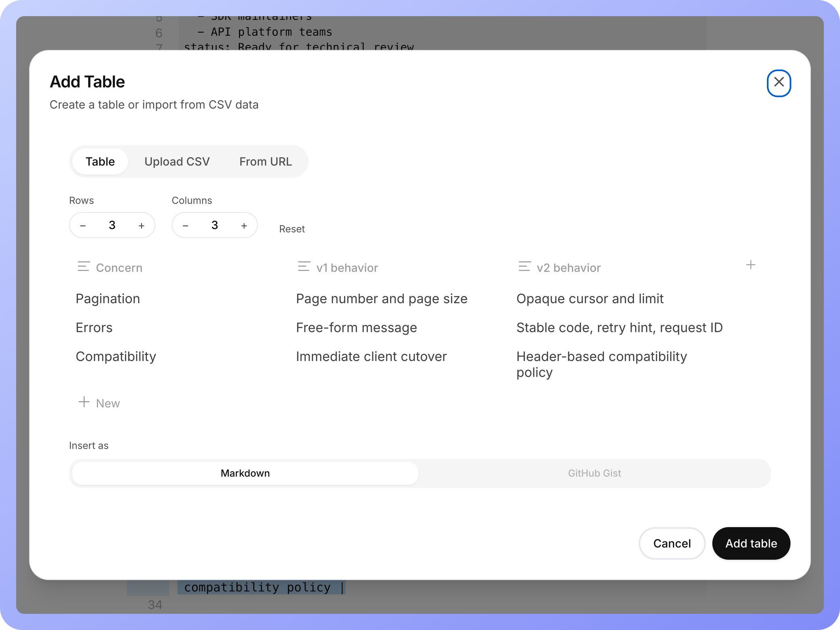Screen dimensions: 840x630
Task: Edit the Concern column header
Action: (119, 268)
